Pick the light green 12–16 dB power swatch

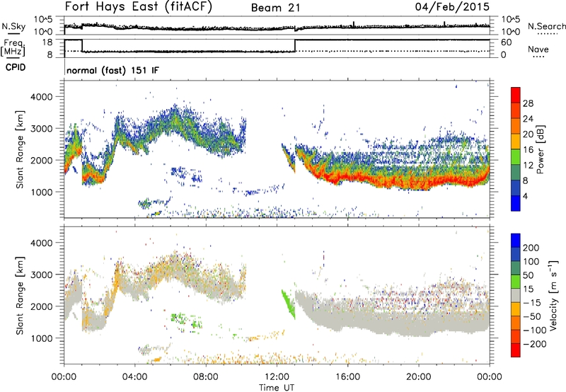click(x=516, y=157)
